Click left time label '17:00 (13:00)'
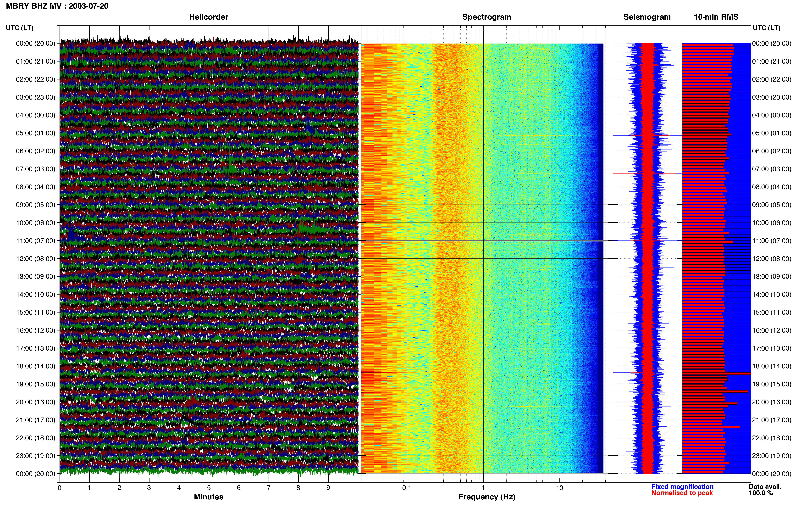Viewport: 812px width, 508px height. [36, 348]
